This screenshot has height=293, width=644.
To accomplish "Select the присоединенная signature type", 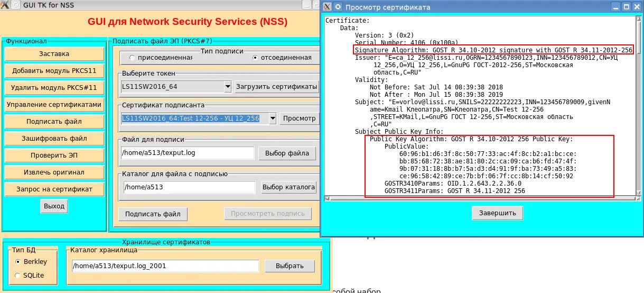I will (161, 58).
